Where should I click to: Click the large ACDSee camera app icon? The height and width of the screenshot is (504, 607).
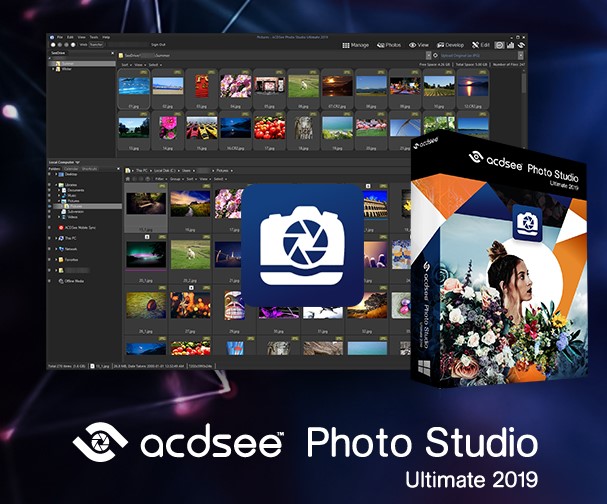point(302,245)
